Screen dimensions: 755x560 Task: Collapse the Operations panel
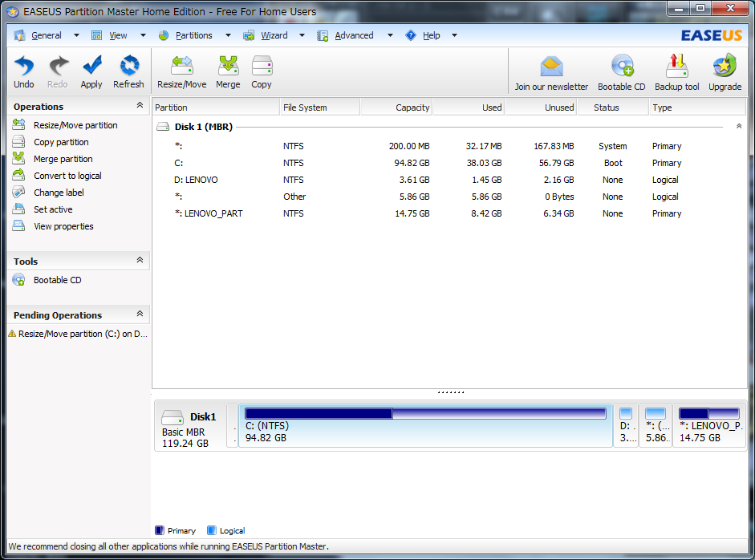click(x=140, y=106)
